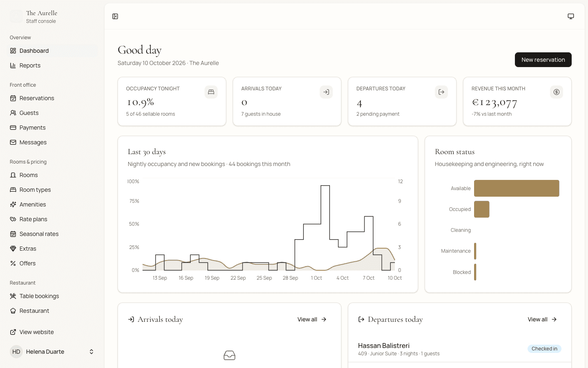Screen dimensions: 588x368
Task: Click the Table bookings utensils icon
Action: [x=13, y=296]
